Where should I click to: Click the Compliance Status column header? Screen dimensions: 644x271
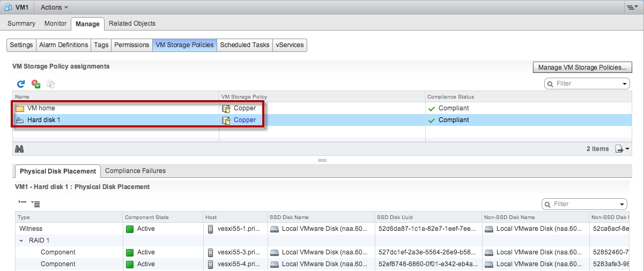coord(528,97)
